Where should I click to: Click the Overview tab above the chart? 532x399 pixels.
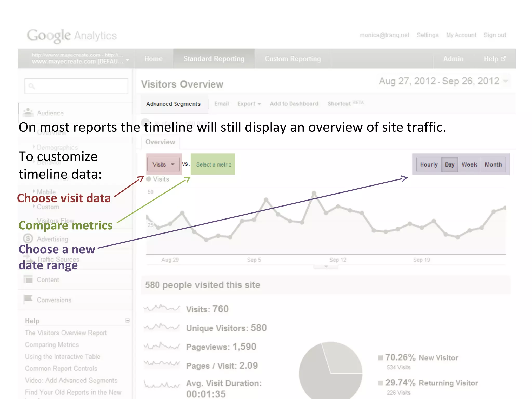coord(160,142)
